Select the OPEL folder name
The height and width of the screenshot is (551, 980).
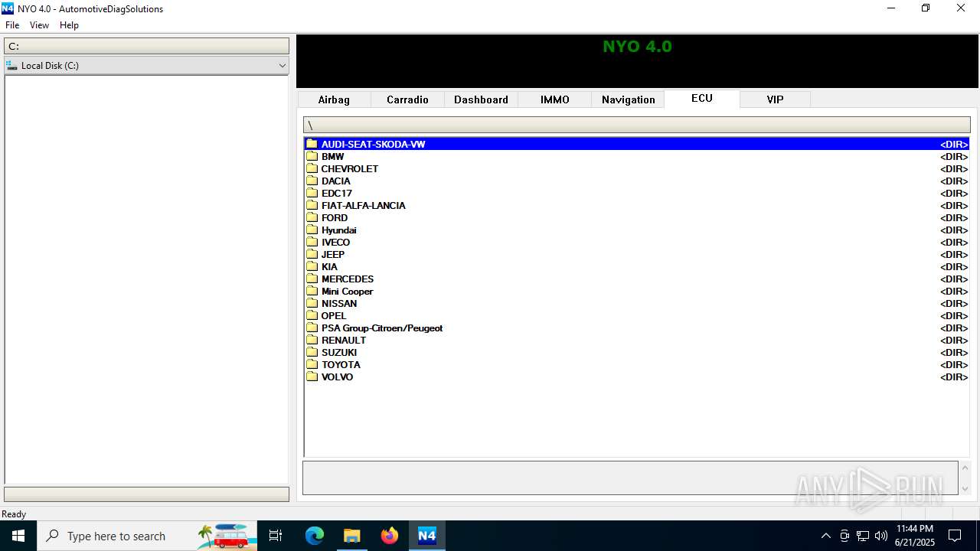334,315
